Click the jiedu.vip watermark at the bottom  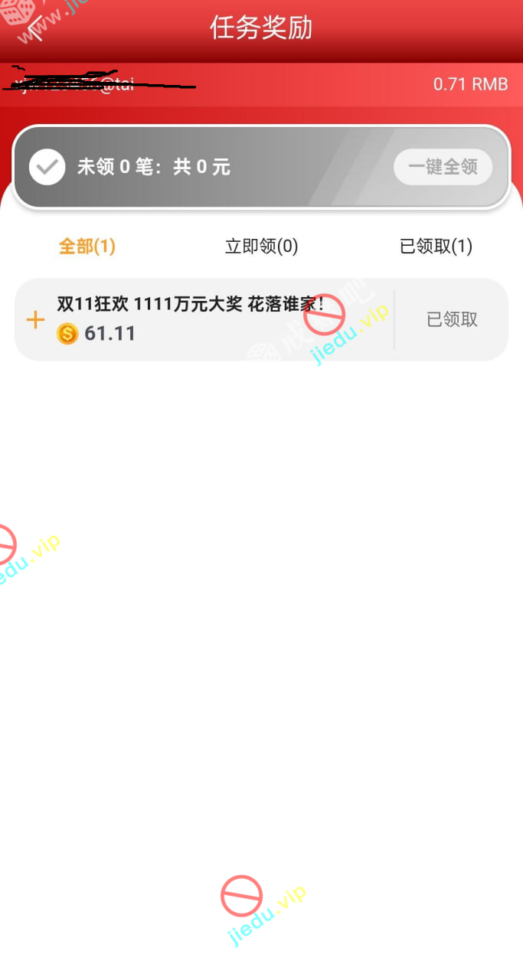[x=267, y=916]
